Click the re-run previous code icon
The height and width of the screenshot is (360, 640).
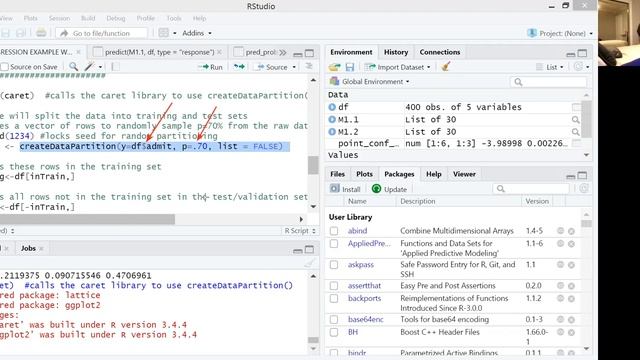[x=239, y=67]
